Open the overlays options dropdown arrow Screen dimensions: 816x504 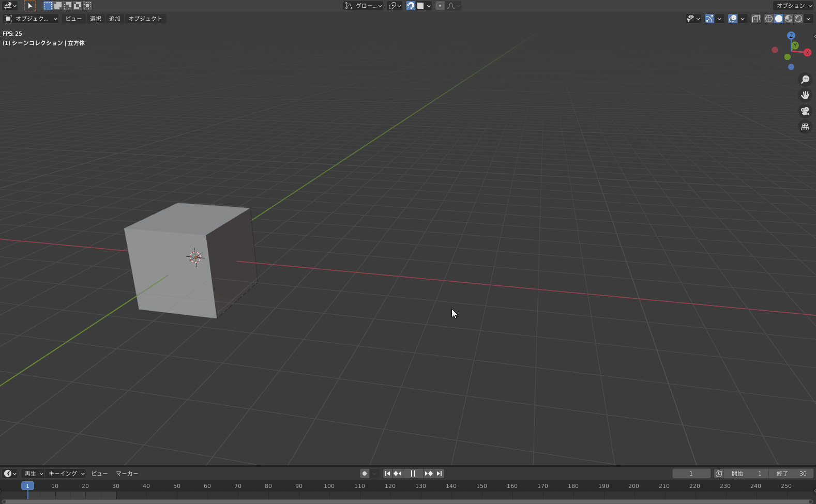tap(743, 19)
